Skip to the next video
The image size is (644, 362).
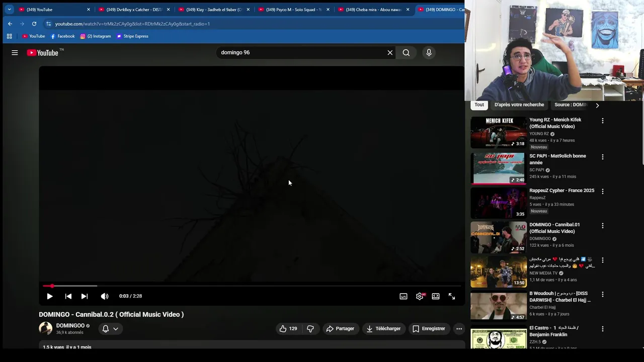pyautogui.click(x=85, y=296)
